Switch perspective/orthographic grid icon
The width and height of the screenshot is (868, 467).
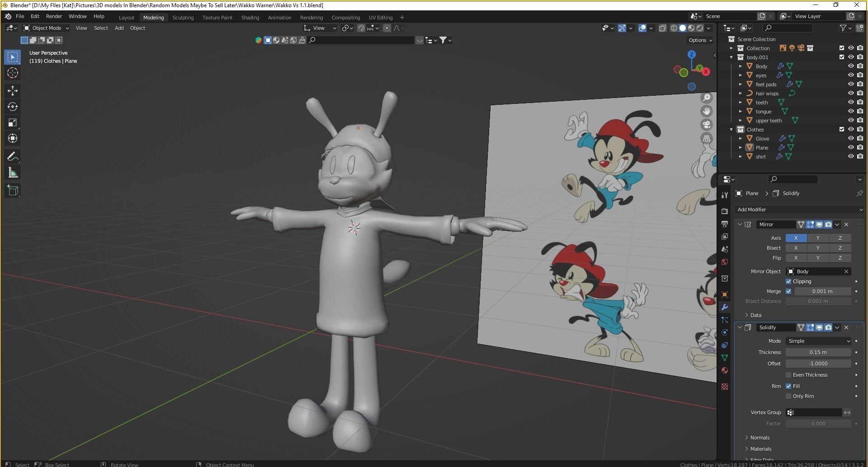pos(707,138)
